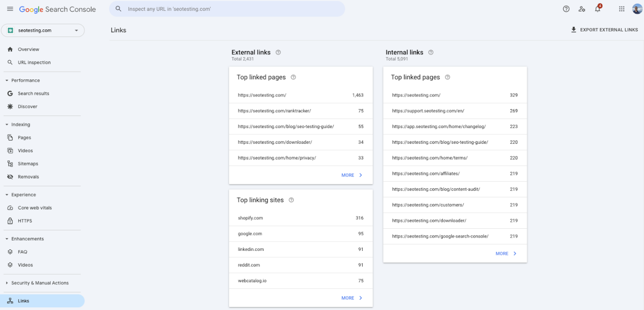644x310 pixels.
Task: Open the URL inspection tool
Action: point(34,62)
